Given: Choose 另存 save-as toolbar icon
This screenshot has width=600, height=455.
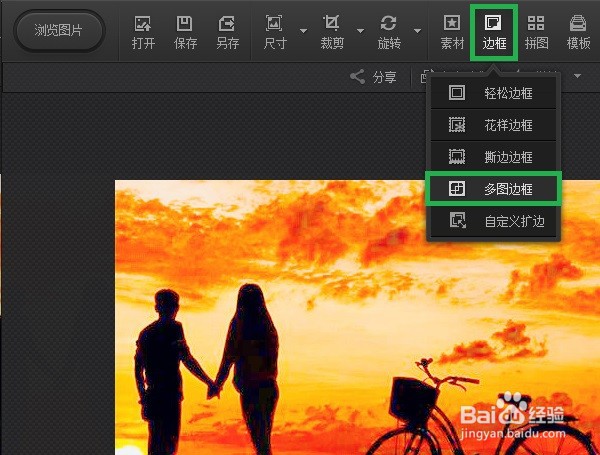Looking at the screenshot, I should coord(227,33).
